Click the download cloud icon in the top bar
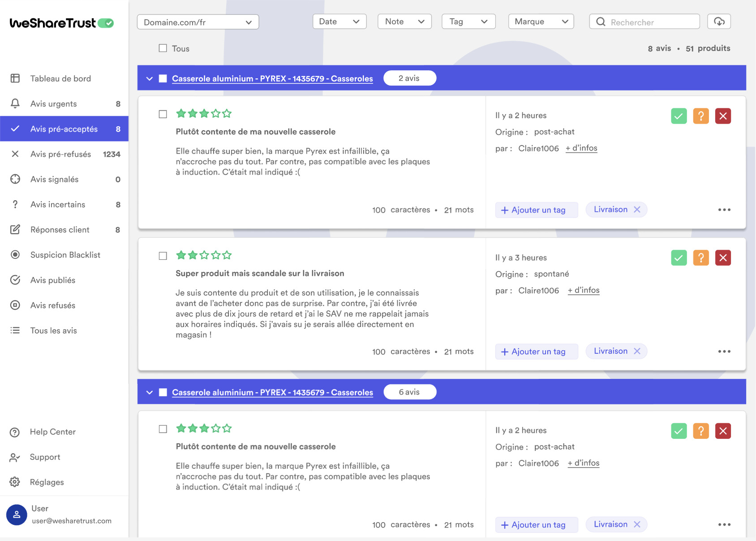 (719, 21)
